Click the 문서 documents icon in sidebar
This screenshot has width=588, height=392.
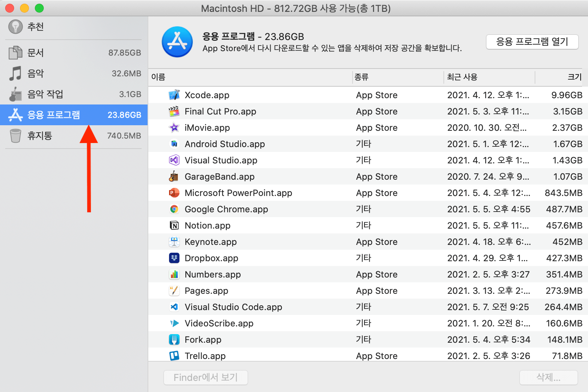[16, 53]
